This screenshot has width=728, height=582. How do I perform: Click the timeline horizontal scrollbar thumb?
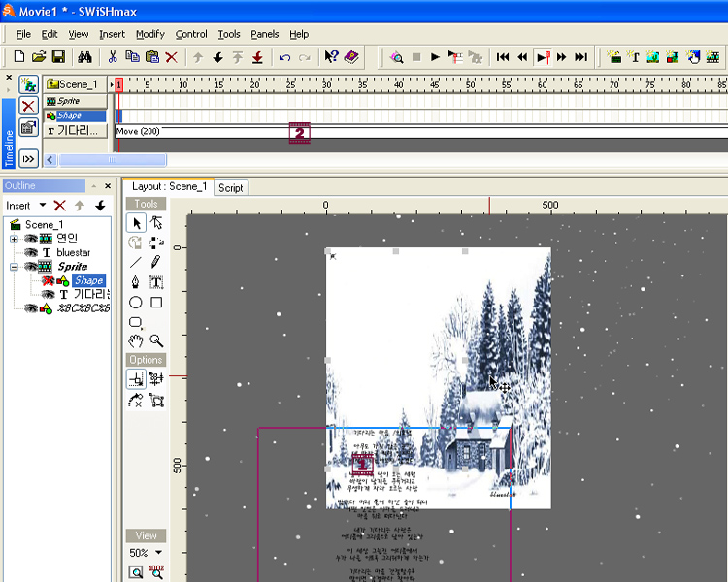coord(112,160)
